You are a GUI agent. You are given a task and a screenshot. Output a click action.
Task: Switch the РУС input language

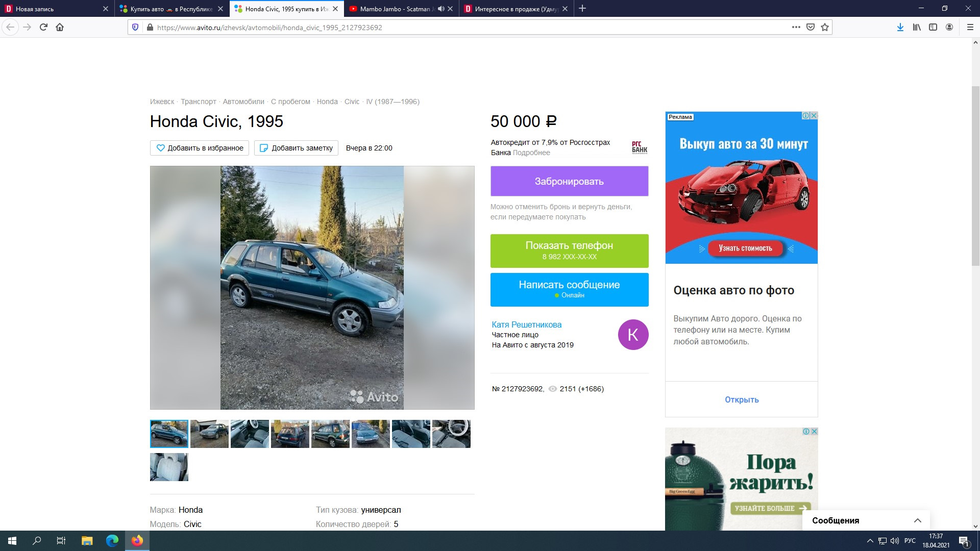click(x=910, y=541)
